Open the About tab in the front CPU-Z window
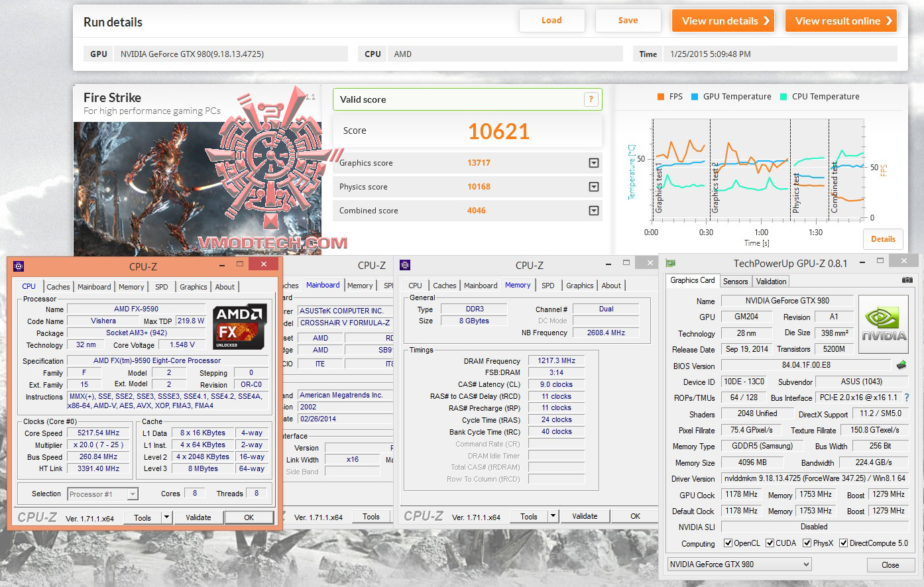Screen dimensions: 924x587 click(225, 287)
